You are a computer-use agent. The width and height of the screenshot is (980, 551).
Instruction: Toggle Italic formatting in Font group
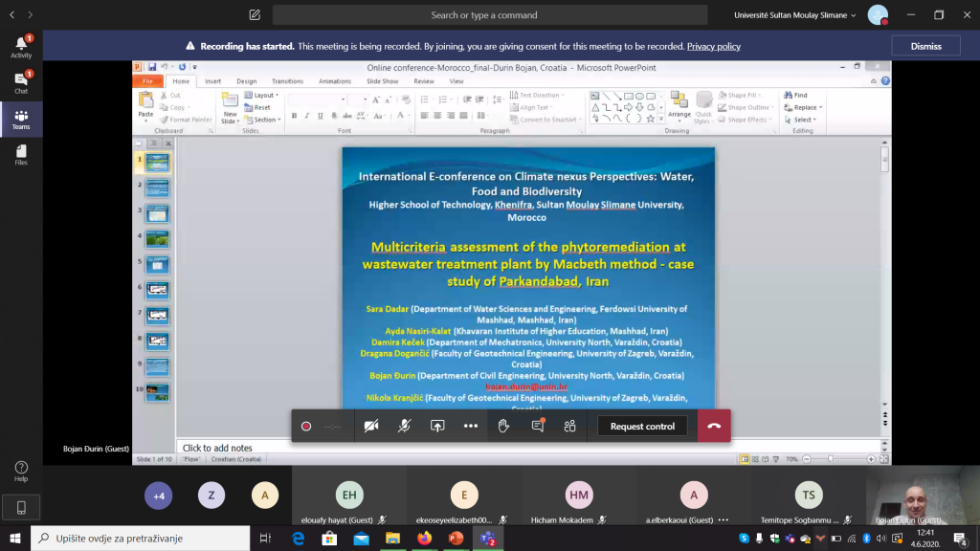[307, 116]
